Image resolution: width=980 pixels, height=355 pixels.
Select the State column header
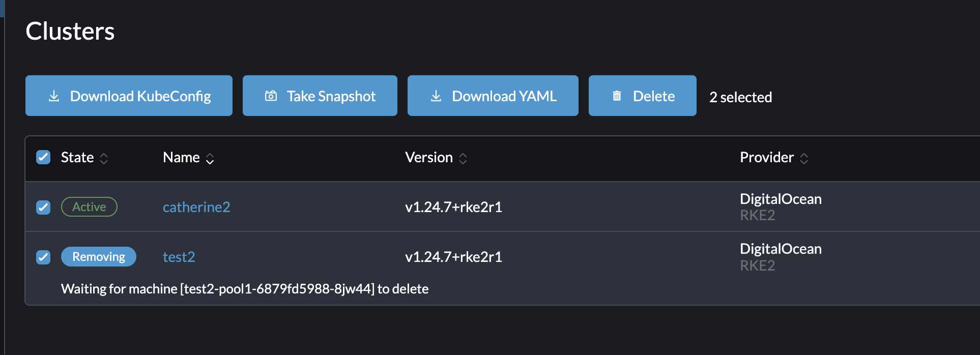click(x=77, y=157)
